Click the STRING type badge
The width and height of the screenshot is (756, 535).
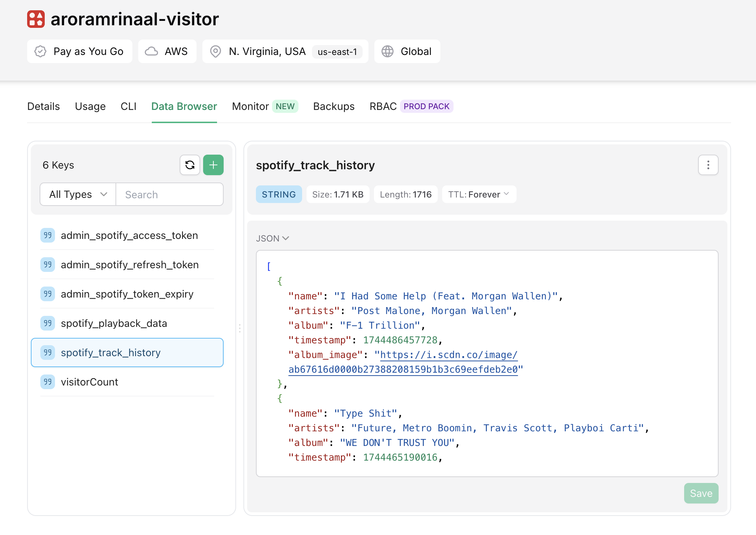pyautogui.click(x=279, y=194)
